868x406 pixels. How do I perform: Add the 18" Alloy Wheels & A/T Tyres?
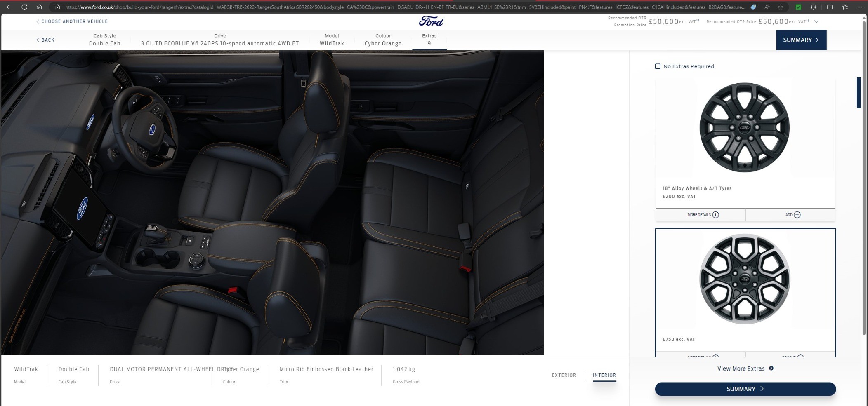(x=790, y=215)
